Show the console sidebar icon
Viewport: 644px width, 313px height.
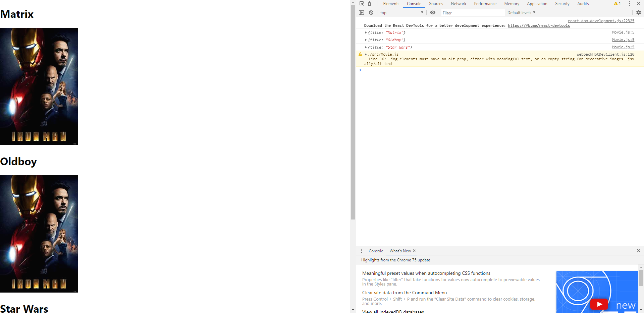click(x=361, y=12)
